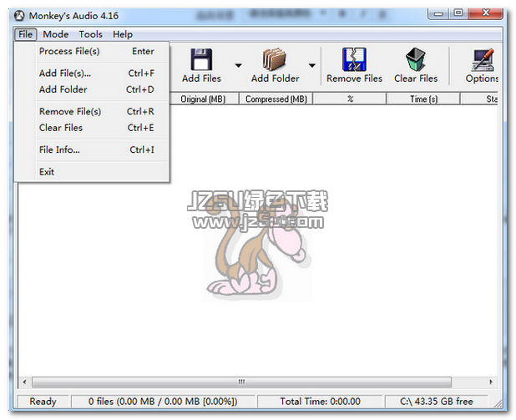Click the Add Files floppy disk icon
The image size is (516, 420).
[x=201, y=59]
